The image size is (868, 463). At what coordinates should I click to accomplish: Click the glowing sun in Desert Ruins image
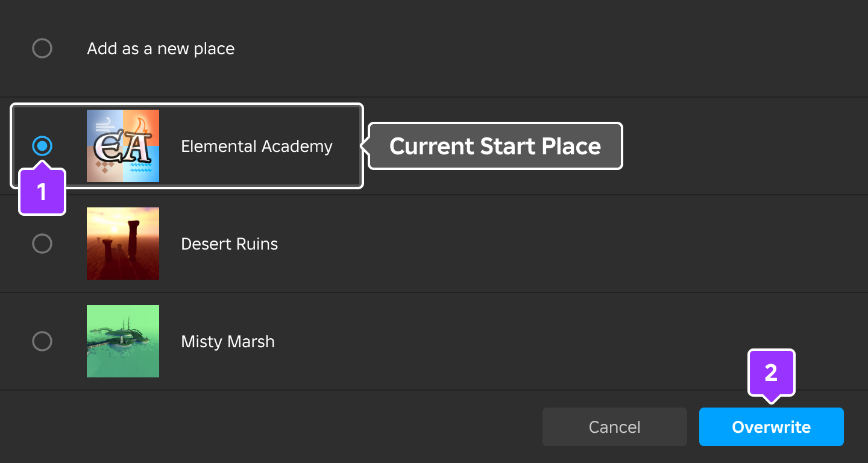point(114,230)
